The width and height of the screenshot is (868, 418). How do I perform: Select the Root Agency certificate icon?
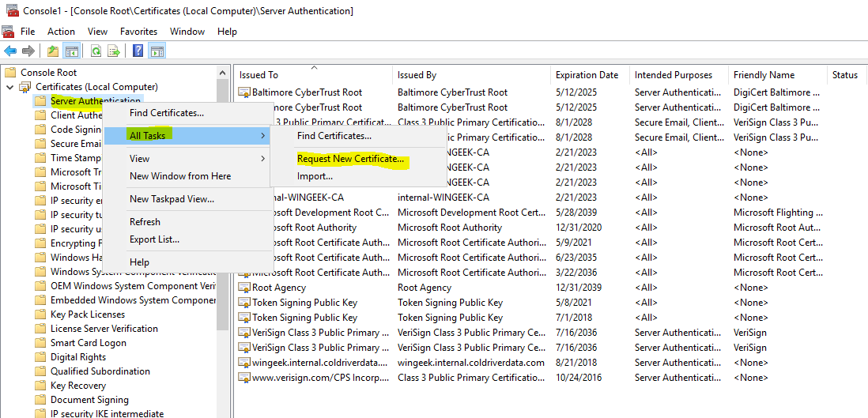pyautogui.click(x=244, y=288)
